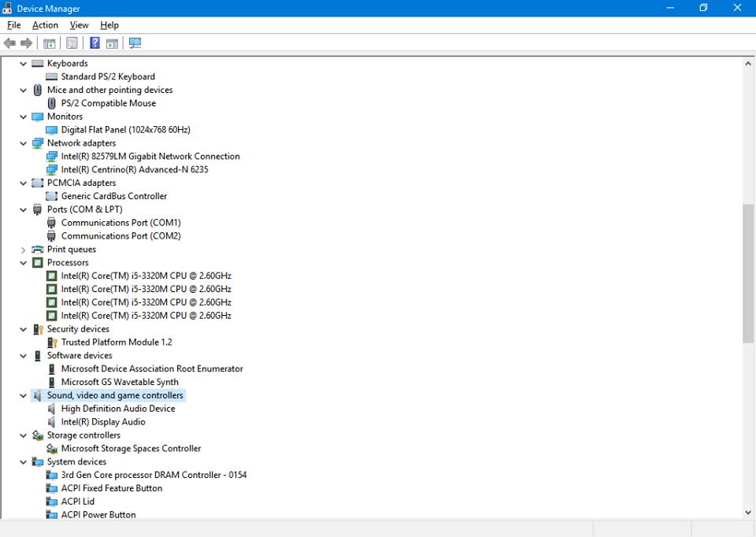Click the Scan for hardware changes icon
This screenshot has width=756, height=537.
135,43
